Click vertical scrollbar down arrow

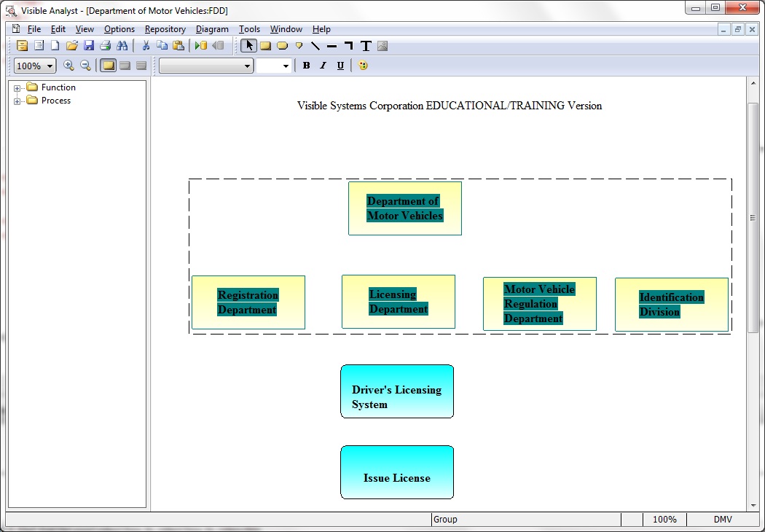click(753, 505)
